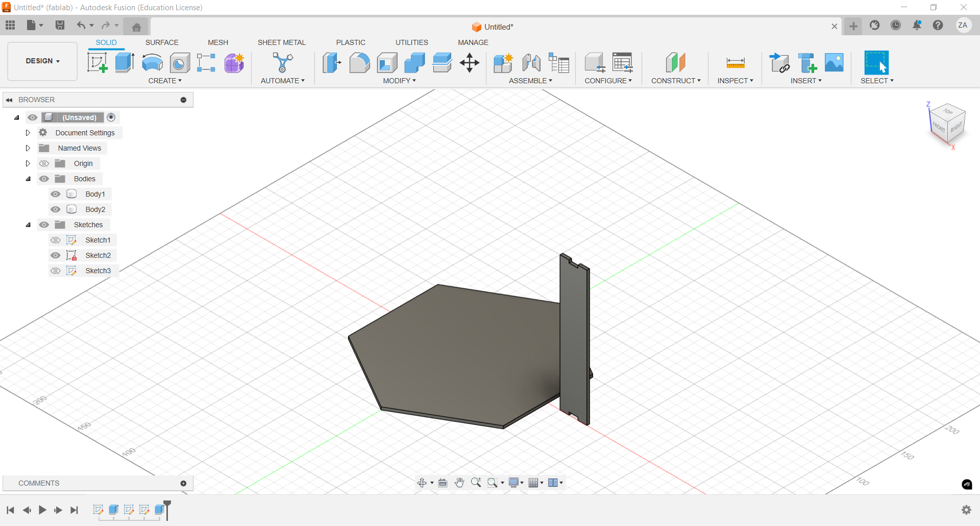
Task: Switch to the MANAGE tab
Action: pos(473,42)
